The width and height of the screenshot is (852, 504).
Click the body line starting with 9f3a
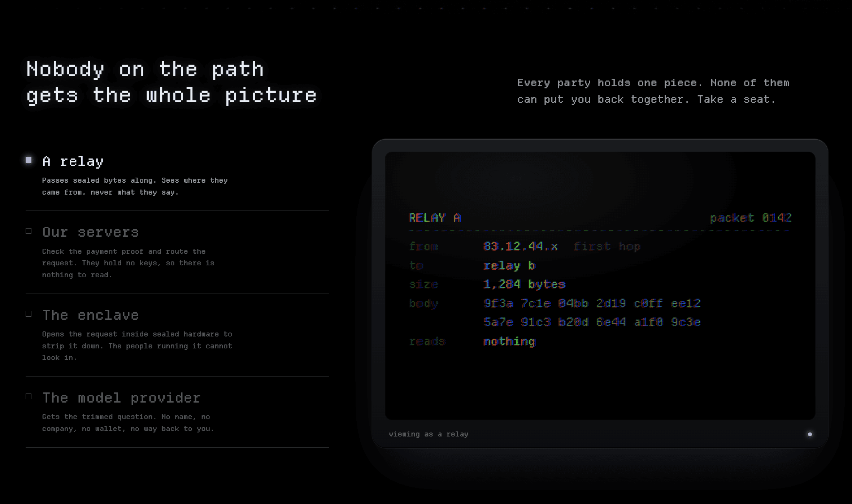click(592, 303)
